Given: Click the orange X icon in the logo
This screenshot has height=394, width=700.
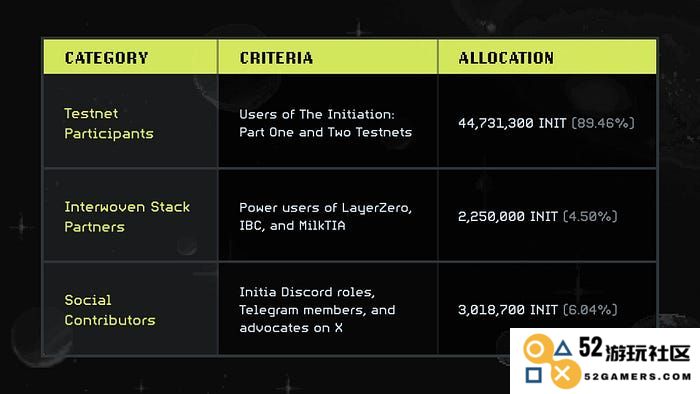Looking at the screenshot, I should click(x=563, y=374).
